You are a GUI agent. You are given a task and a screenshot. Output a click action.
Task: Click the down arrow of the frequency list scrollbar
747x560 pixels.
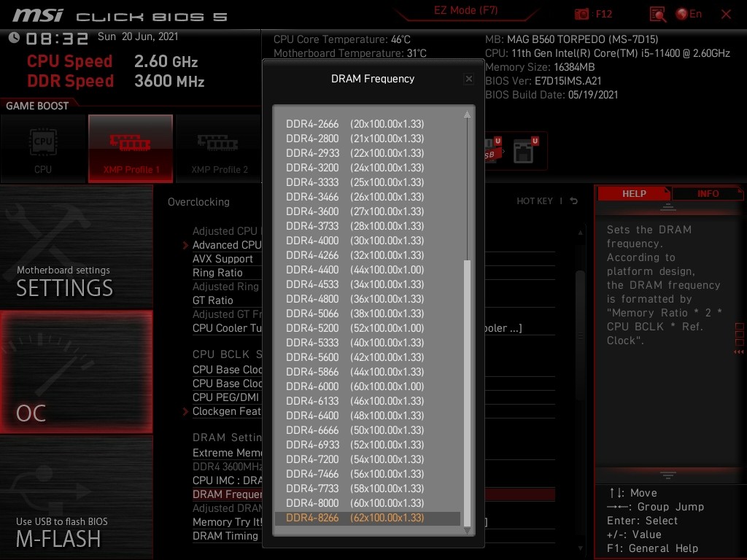(x=468, y=531)
